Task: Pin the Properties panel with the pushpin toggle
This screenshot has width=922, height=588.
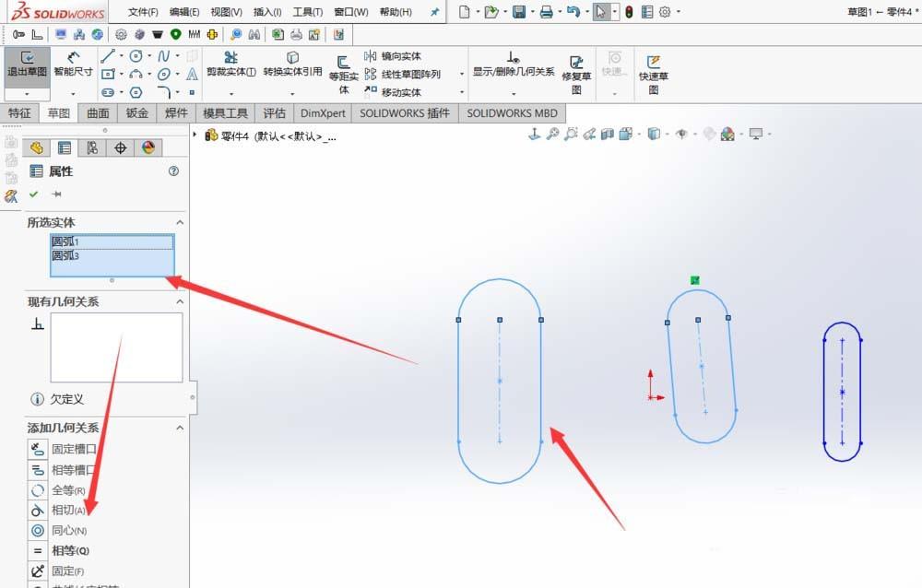Action: 54,194
